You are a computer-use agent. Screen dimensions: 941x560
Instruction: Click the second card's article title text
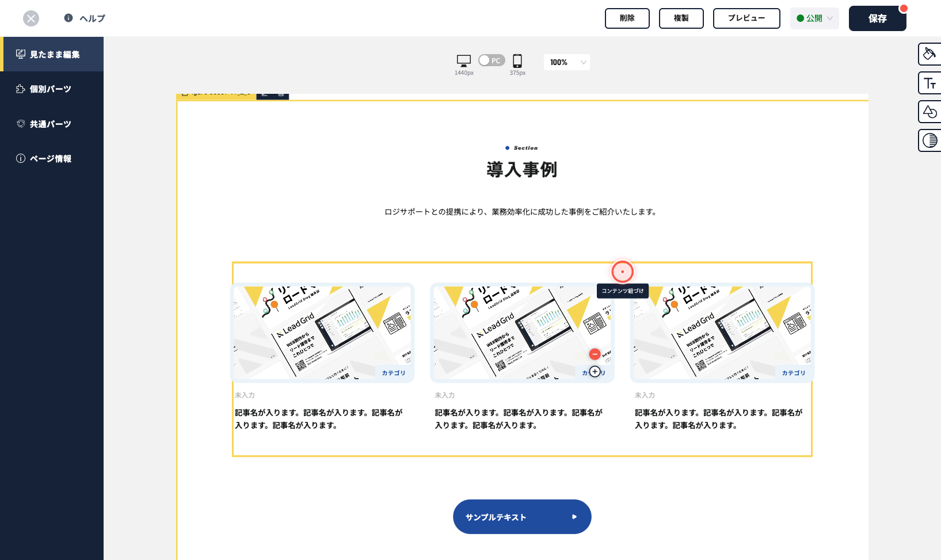tap(519, 419)
